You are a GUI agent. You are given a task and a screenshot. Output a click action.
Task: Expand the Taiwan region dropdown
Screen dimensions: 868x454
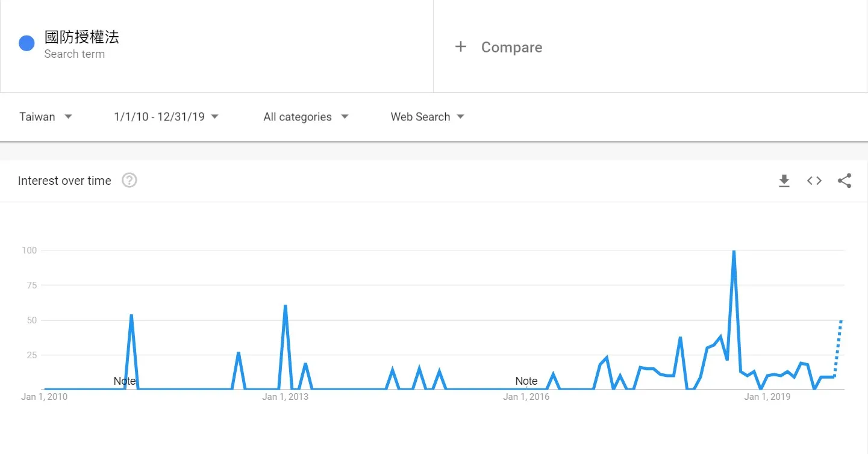tap(46, 117)
